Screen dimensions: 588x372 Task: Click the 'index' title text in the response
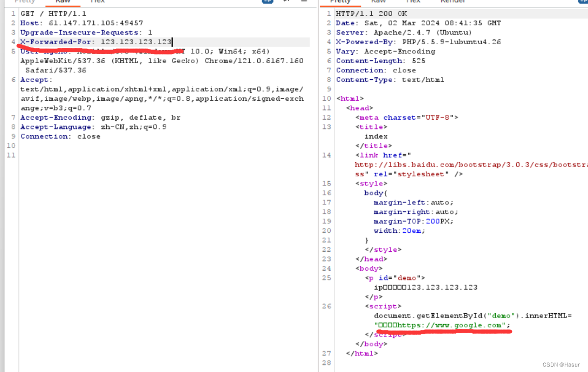pyautogui.click(x=376, y=136)
